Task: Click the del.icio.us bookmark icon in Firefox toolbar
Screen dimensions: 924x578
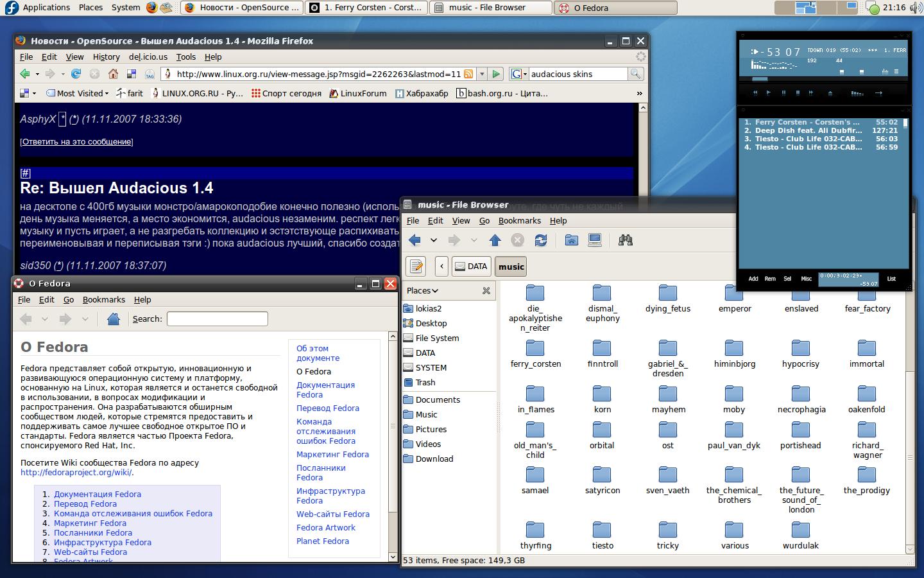Action: [132, 74]
